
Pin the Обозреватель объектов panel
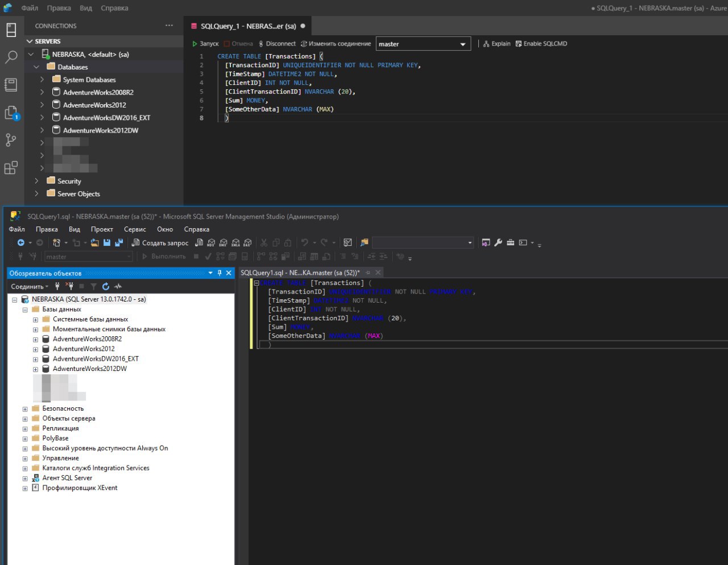220,273
